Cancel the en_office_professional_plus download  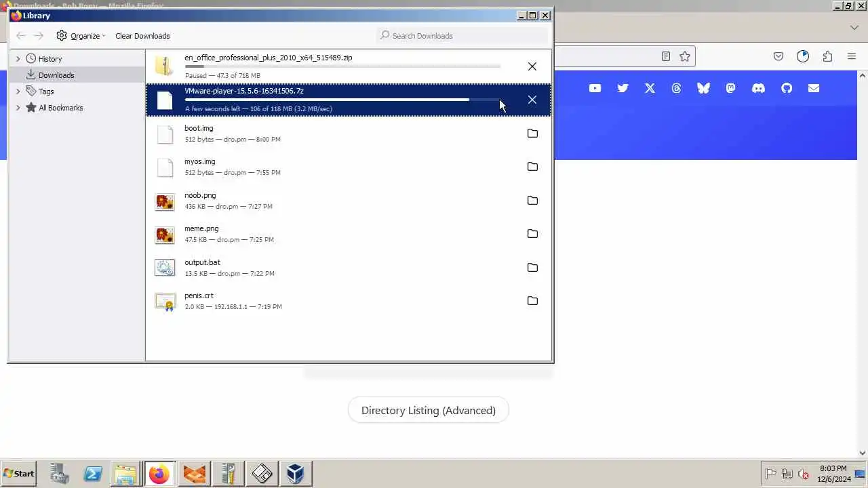pyautogui.click(x=532, y=66)
